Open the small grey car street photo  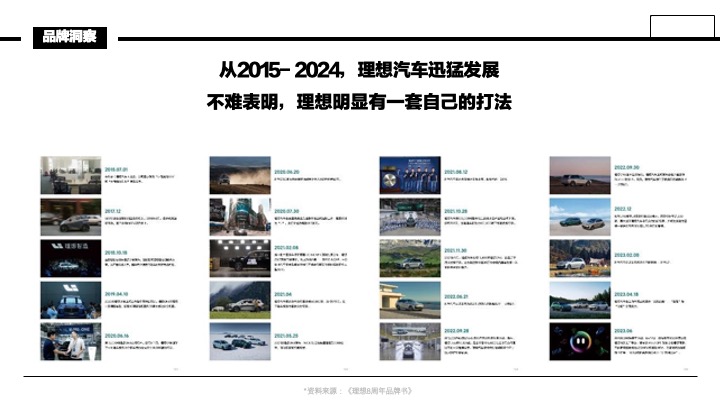[x=71, y=217]
